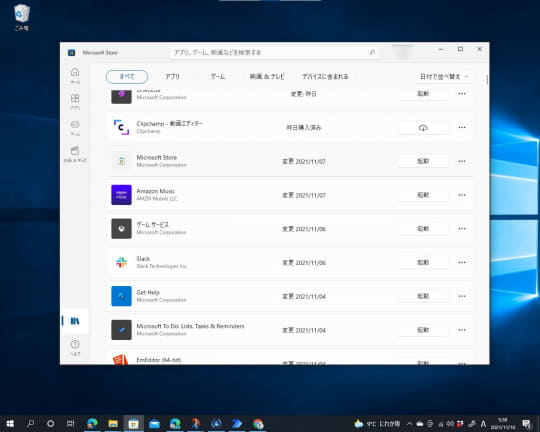Open the Help icon in sidebar
Viewport: 540px width, 432px height.
(75, 347)
